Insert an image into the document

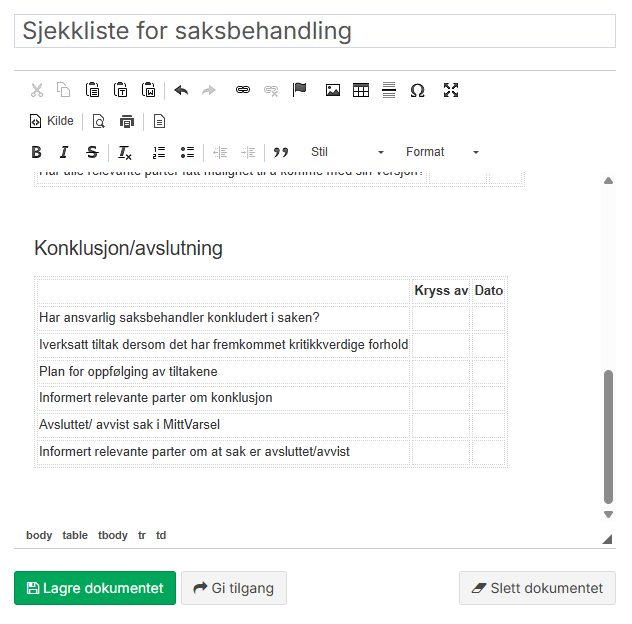point(333,90)
